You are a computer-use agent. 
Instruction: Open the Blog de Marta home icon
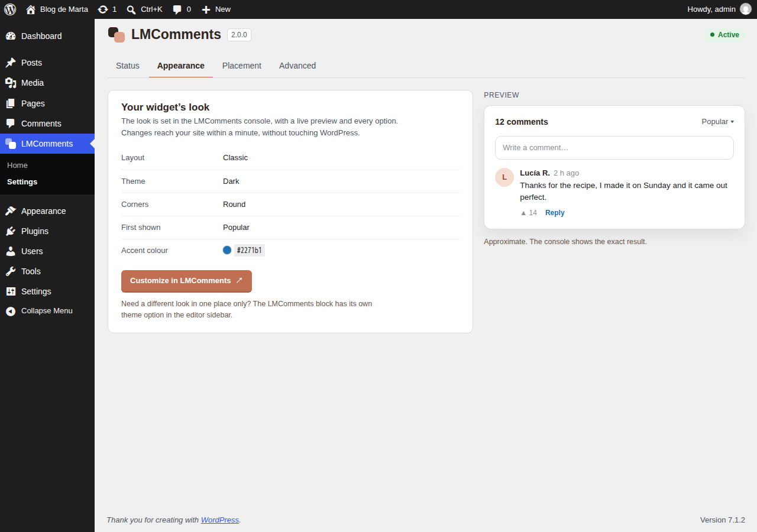pos(31,9)
